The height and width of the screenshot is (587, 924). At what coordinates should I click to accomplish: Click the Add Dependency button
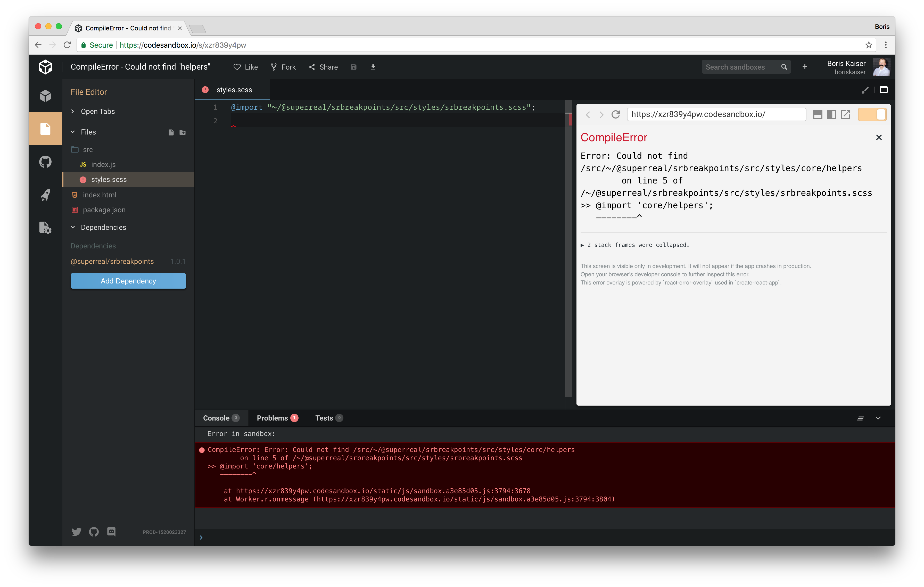(128, 281)
